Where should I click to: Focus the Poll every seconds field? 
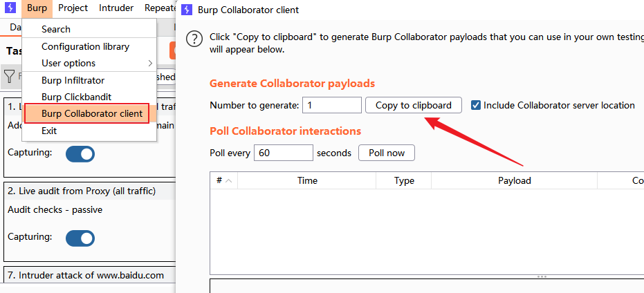pos(283,153)
